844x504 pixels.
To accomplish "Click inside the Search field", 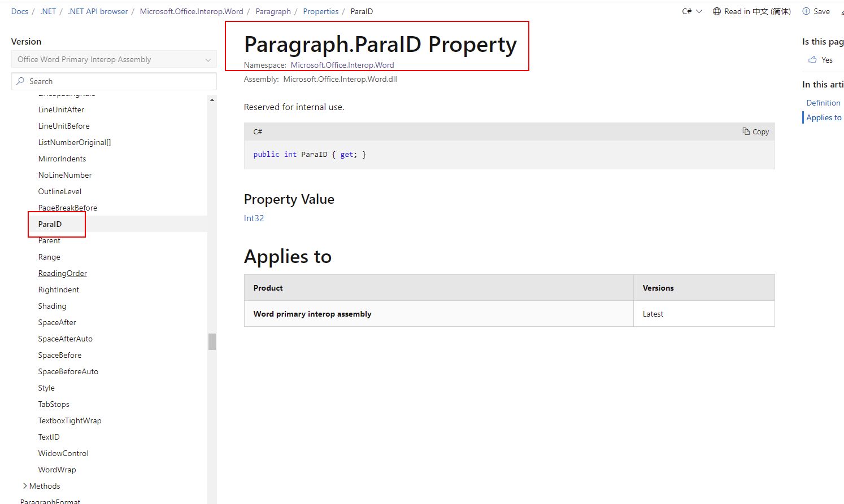I will tap(114, 81).
